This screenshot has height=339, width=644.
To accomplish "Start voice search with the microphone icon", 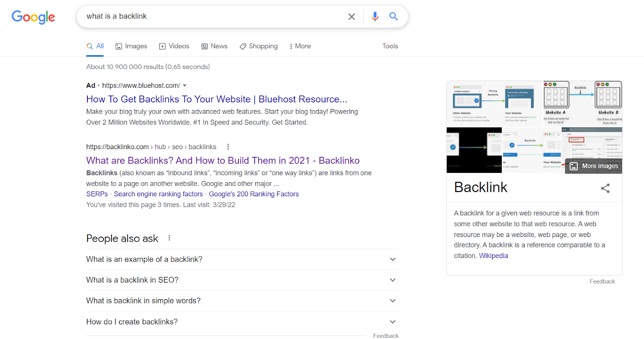I will (375, 17).
